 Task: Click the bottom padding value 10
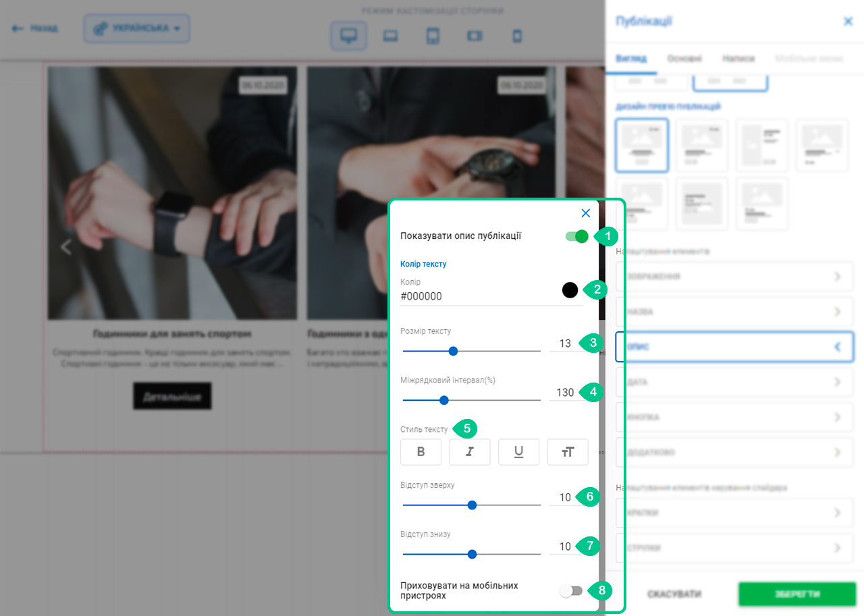tap(565, 546)
